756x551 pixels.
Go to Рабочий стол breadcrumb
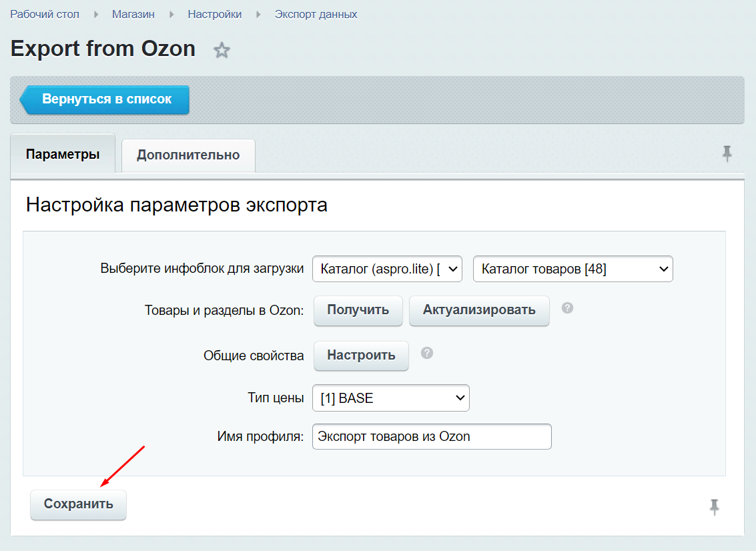pos(45,15)
